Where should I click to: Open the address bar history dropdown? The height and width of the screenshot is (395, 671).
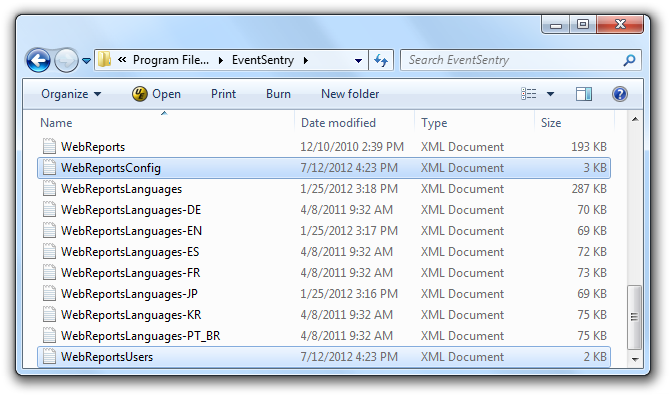click(x=359, y=61)
